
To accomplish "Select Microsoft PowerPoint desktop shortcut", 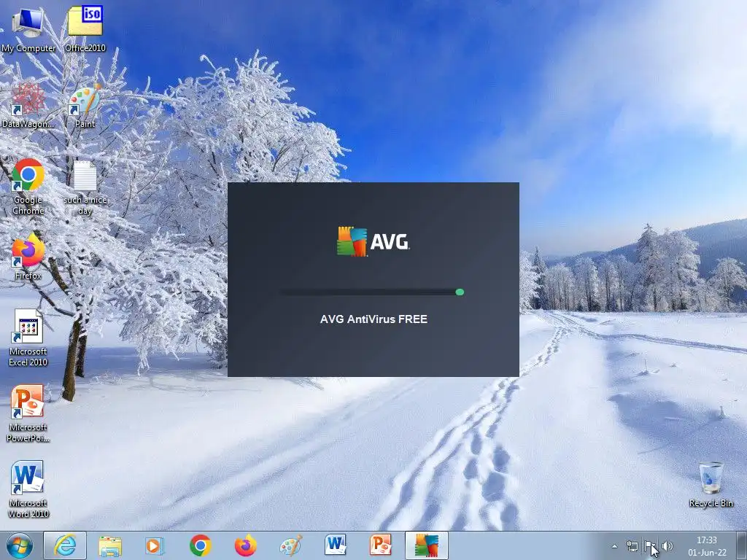I will [28, 413].
